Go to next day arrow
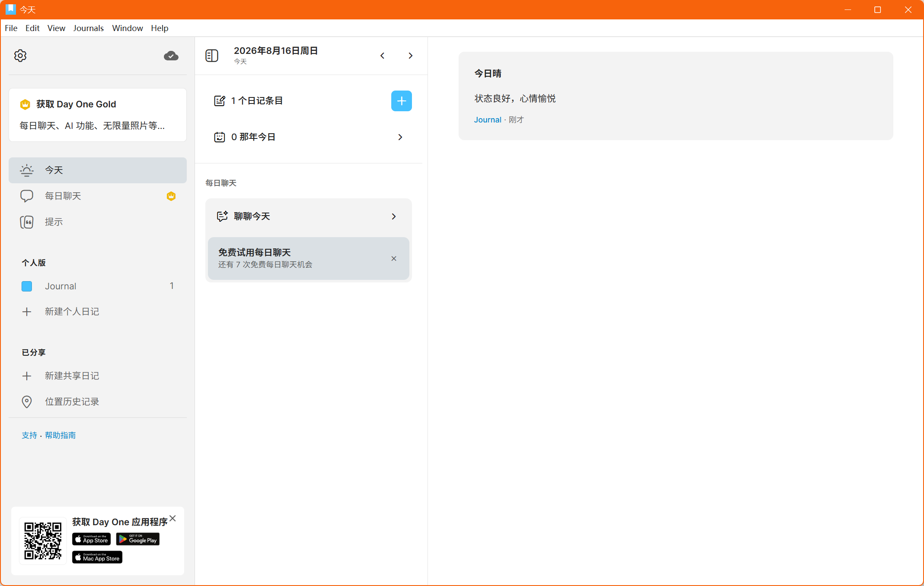The width and height of the screenshot is (924, 586). pos(410,56)
